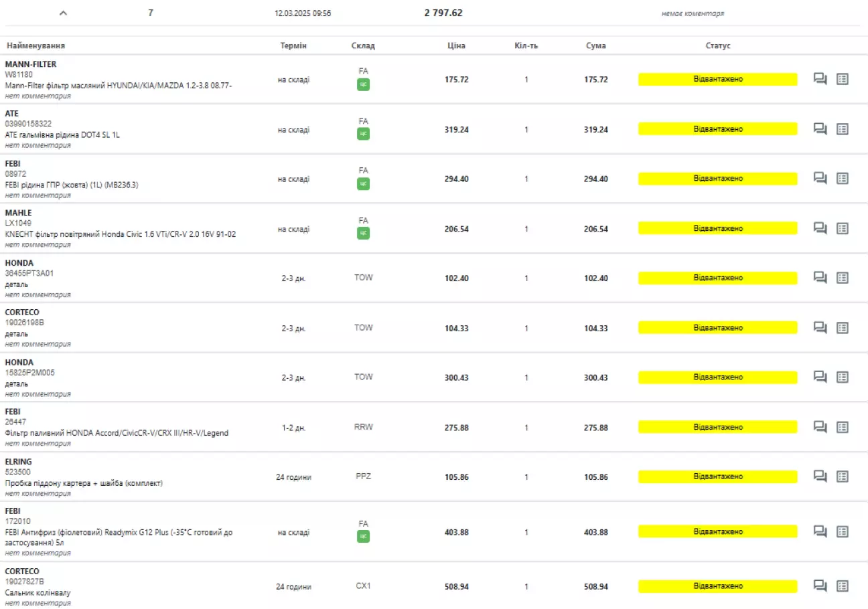The height and width of the screenshot is (609, 868).
Task: Open details list icon for HONDA 36455PT3A01 row
Action: coord(843,278)
